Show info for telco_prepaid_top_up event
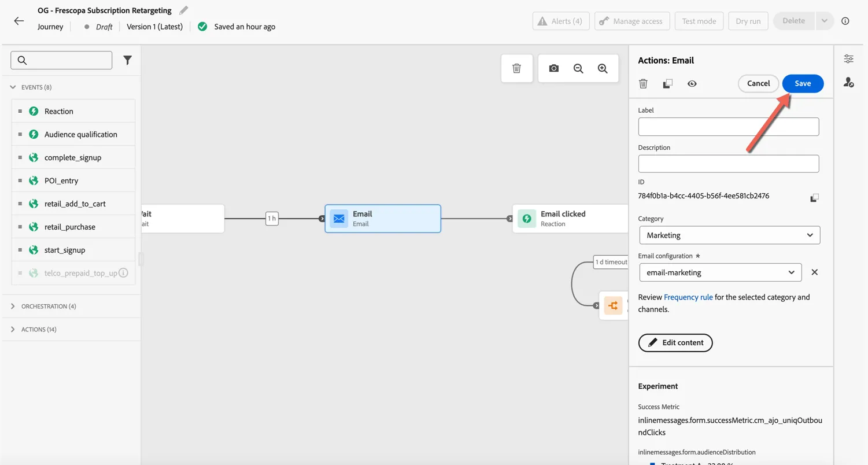Image resolution: width=868 pixels, height=465 pixels. click(x=123, y=273)
